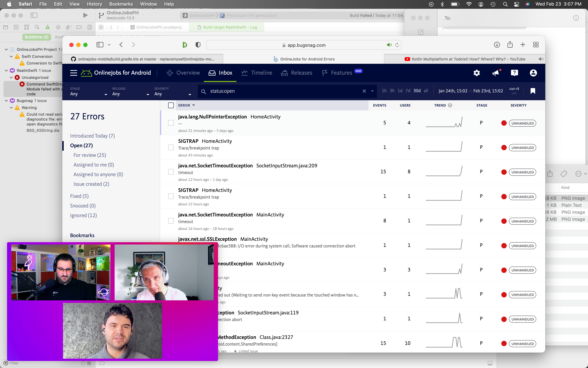Collapse OnlineJobsPH Project in Xcode navigator

[6, 49]
